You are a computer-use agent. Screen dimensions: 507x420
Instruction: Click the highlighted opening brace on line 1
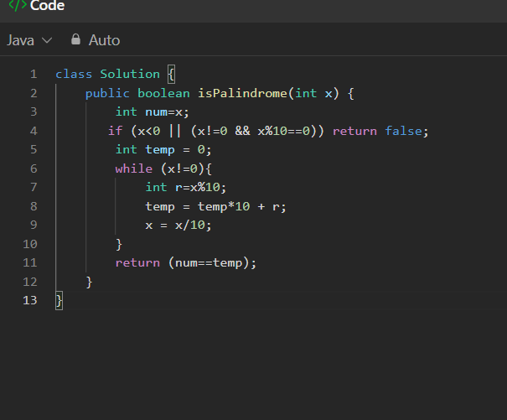point(171,74)
